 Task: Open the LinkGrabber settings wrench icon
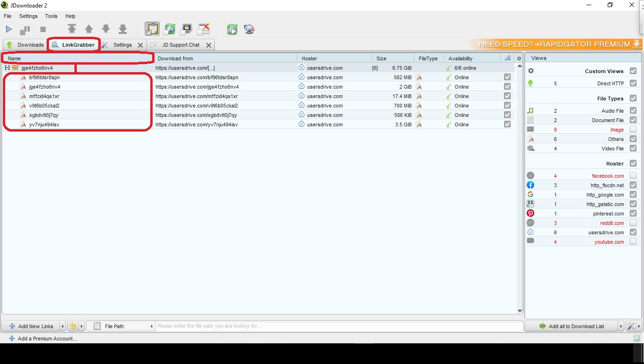click(631, 326)
